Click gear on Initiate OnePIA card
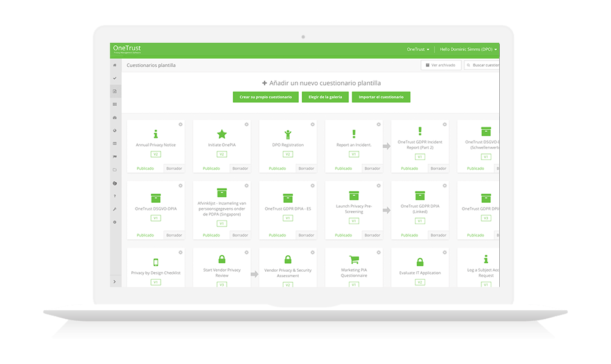This screenshot has height=364, width=611. pos(246,125)
